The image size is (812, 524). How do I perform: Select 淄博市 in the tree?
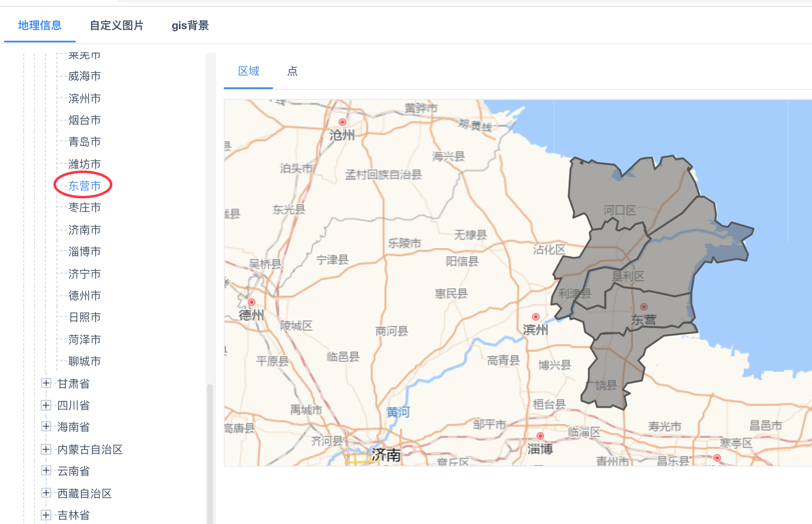pyautogui.click(x=84, y=252)
